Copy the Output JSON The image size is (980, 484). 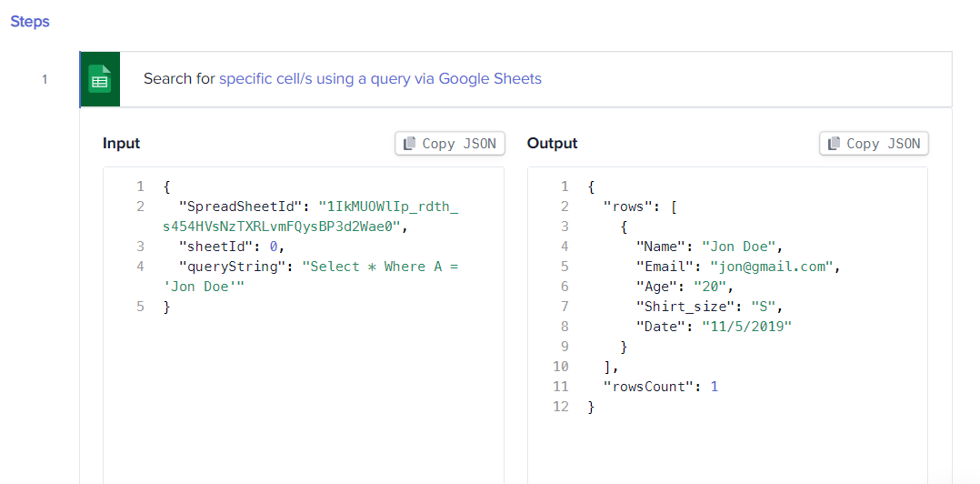[875, 143]
